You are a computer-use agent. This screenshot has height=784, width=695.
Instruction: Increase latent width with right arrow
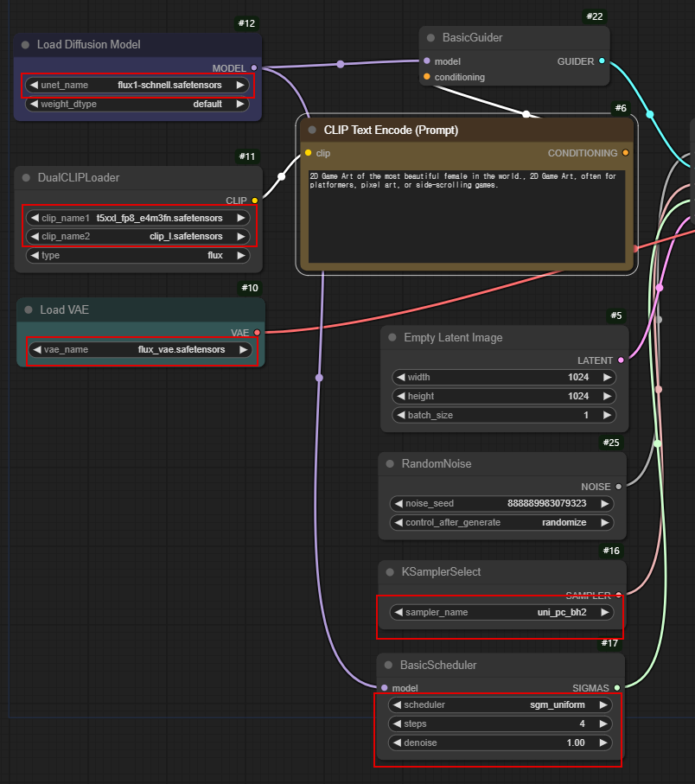click(x=607, y=377)
